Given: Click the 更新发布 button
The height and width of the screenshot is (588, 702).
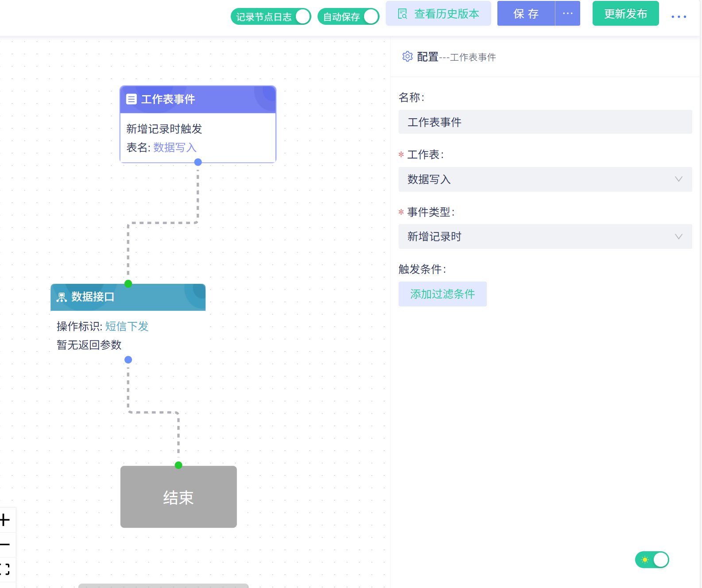Looking at the screenshot, I should click(625, 14).
